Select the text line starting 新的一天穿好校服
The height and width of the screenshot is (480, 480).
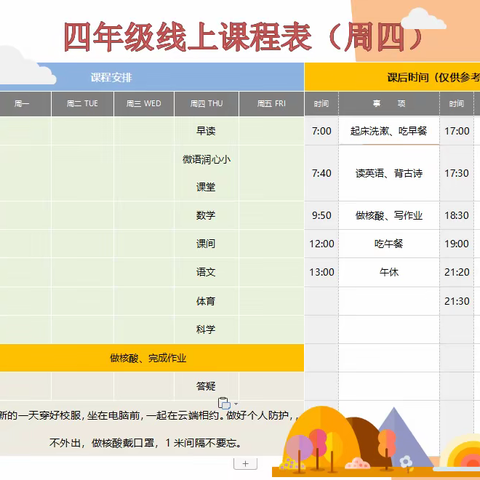(x=149, y=416)
